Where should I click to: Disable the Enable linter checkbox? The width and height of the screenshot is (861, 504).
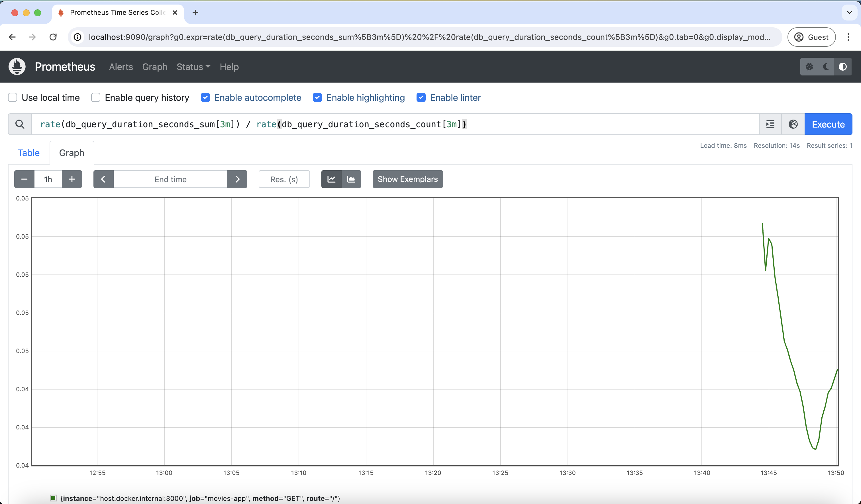(421, 98)
